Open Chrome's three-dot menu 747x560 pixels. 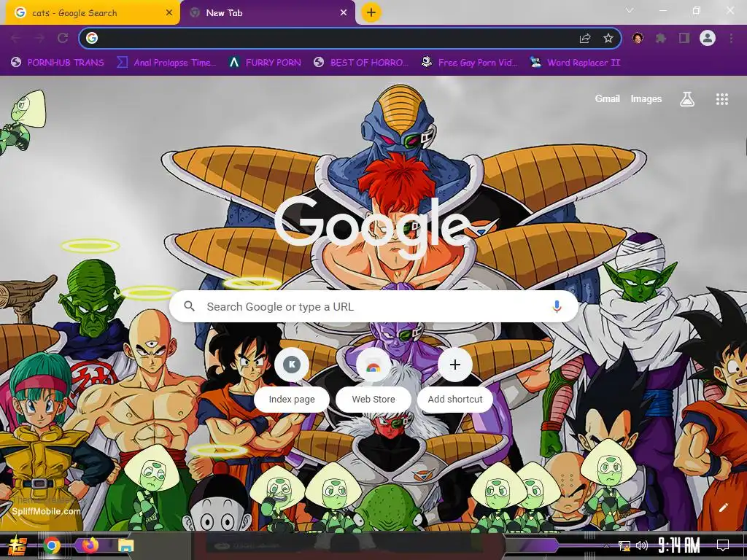click(731, 38)
